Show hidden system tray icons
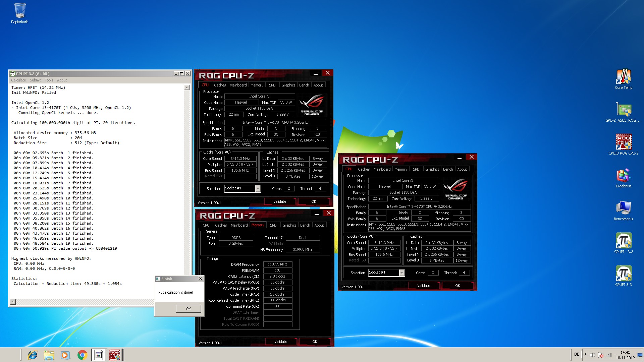The width and height of the screenshot is (644, 362). (585, 355)
